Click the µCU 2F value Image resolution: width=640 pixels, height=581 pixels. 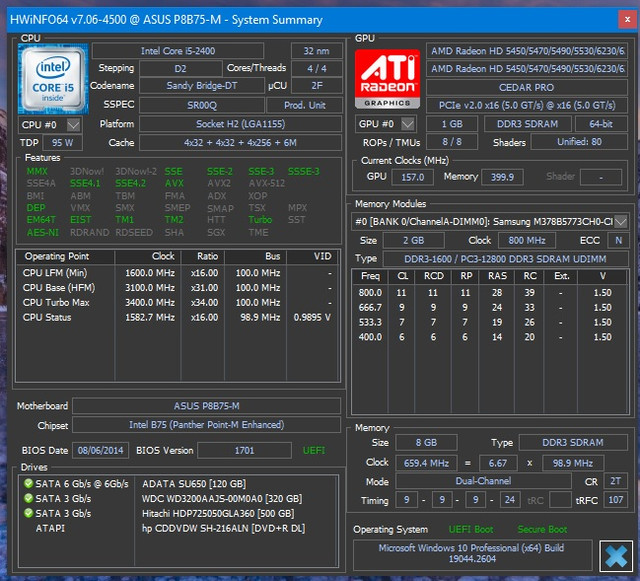pyautogui.click(x=316, y=86)
